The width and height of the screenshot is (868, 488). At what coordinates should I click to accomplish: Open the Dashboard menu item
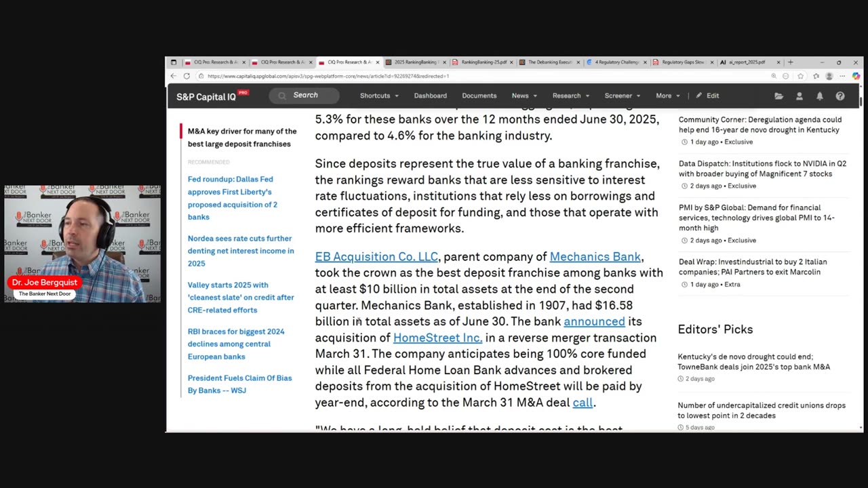pyautogui.click(x=431, y=96)
